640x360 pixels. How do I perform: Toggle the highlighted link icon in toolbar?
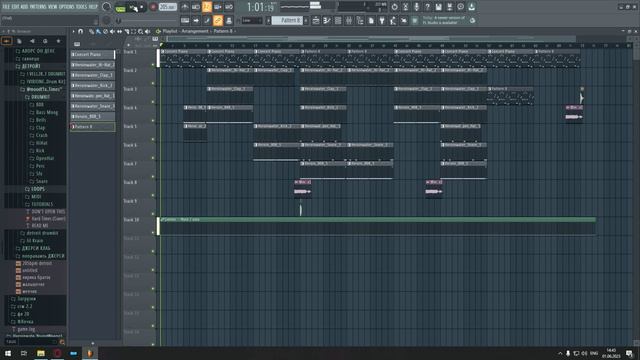point(218,20)
